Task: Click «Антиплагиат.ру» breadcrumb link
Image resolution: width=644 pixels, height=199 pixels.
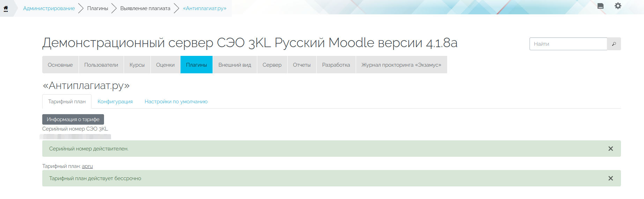Action: click(x=205, y=8)
